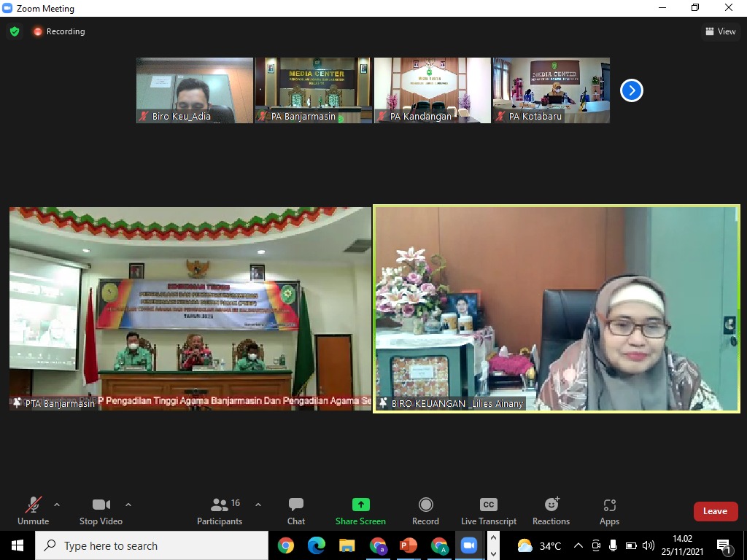Open PowerPoint from the taskbar
Screen dimensions: 747x560
pos(408,545)
